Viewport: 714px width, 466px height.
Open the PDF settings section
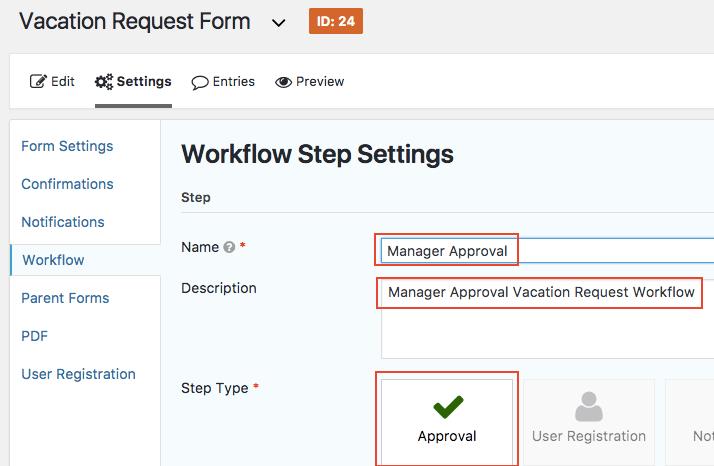pyautogui.click(x=35, y=336)
